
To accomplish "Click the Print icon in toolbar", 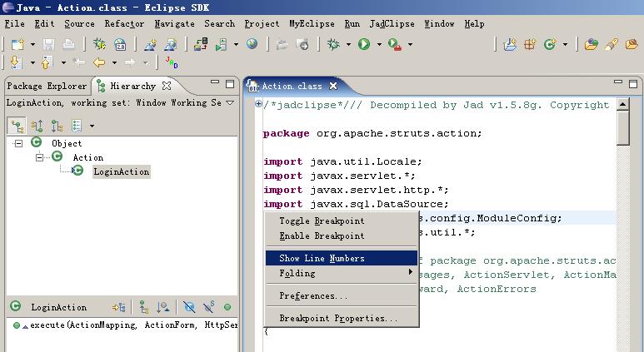I will pyautogui.click(x=68, y=44).
